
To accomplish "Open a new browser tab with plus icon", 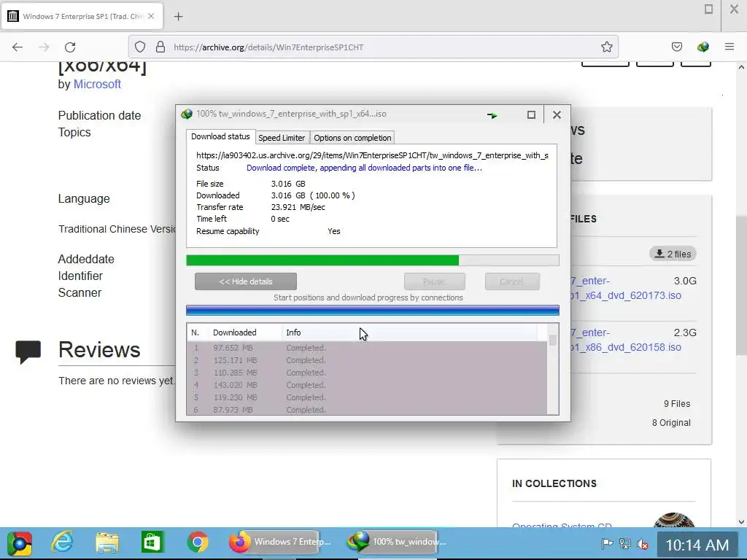I will click(178, 17).
